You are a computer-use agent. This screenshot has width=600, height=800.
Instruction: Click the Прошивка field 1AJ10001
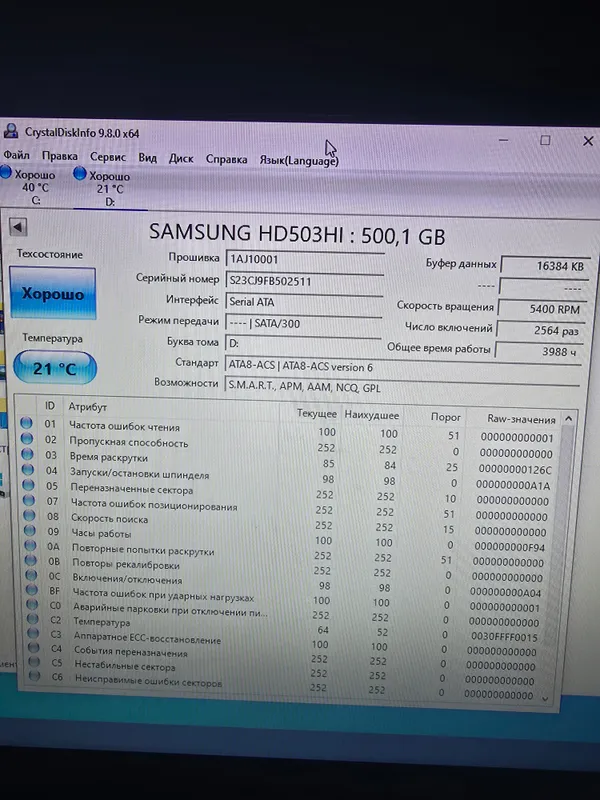(x=305, y=259)
